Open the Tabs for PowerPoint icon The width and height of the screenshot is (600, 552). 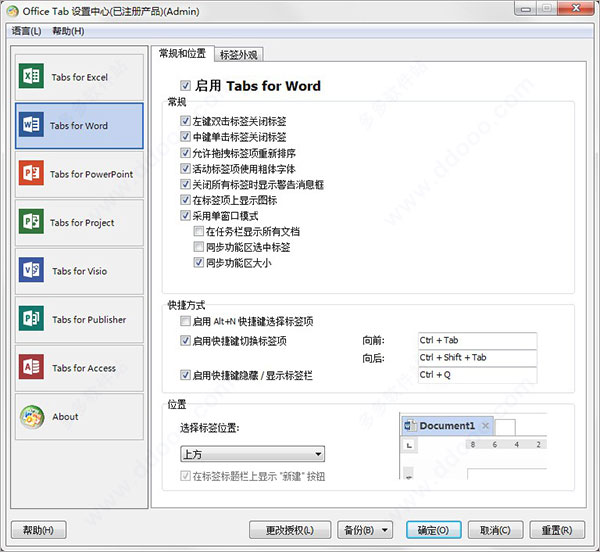pyautogui.click(x=31, y=173)
